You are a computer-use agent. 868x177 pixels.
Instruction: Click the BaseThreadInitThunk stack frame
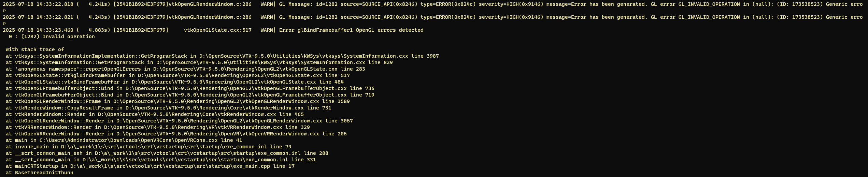(40, 173)
